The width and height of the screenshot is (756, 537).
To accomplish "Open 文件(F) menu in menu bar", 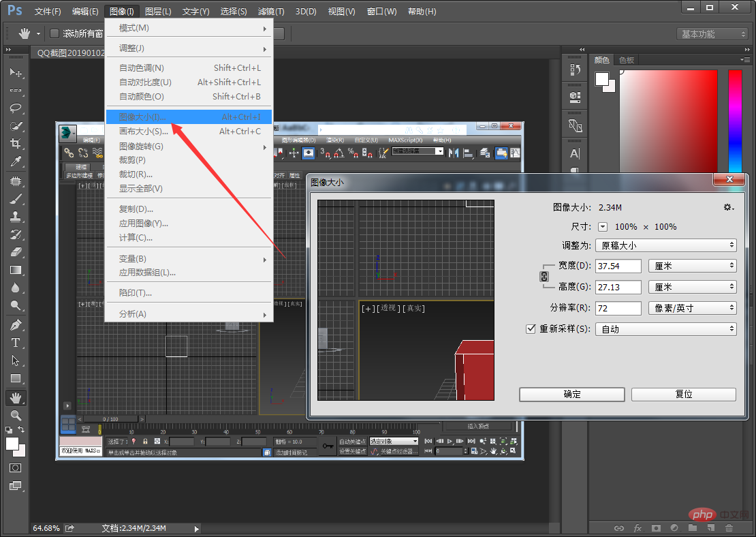I will click(x=48, y=11).
